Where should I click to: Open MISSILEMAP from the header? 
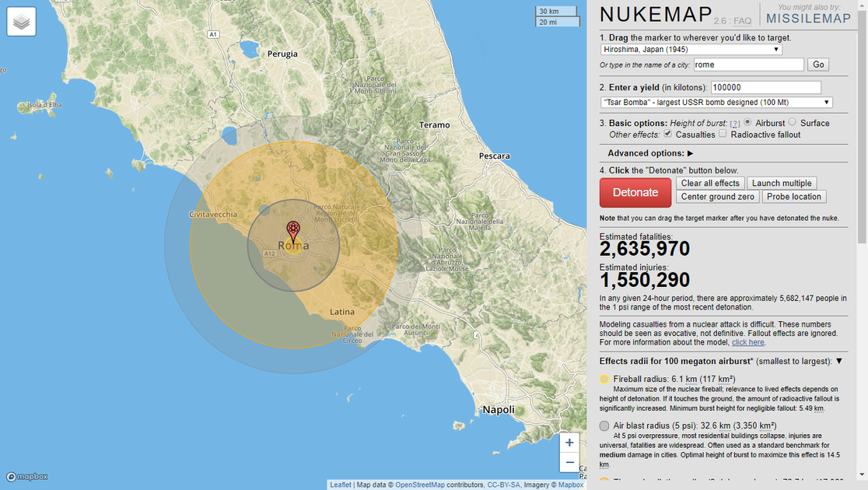808,19
